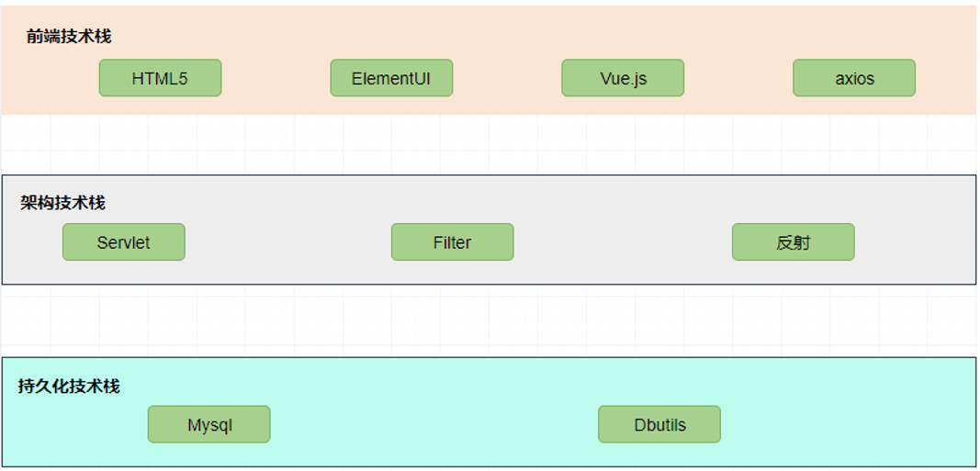Click the HTML5 box
The image size is (980, 471).
[160, 78]
